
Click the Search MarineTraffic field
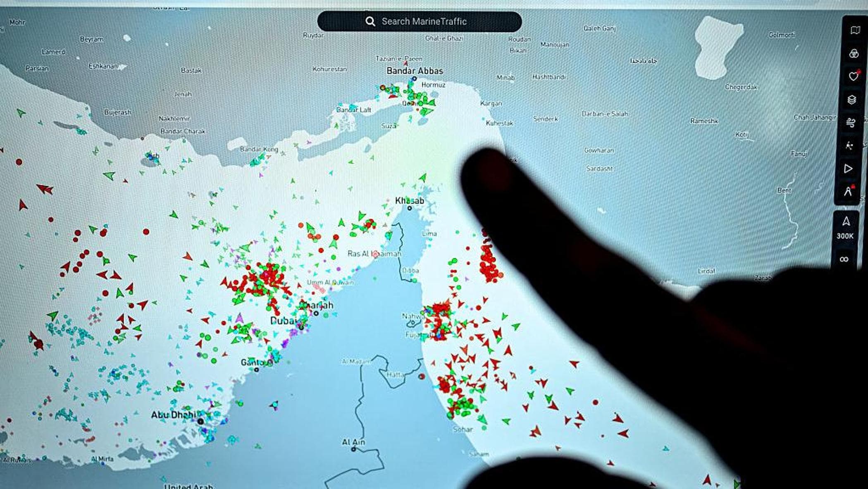coord(424,22)
